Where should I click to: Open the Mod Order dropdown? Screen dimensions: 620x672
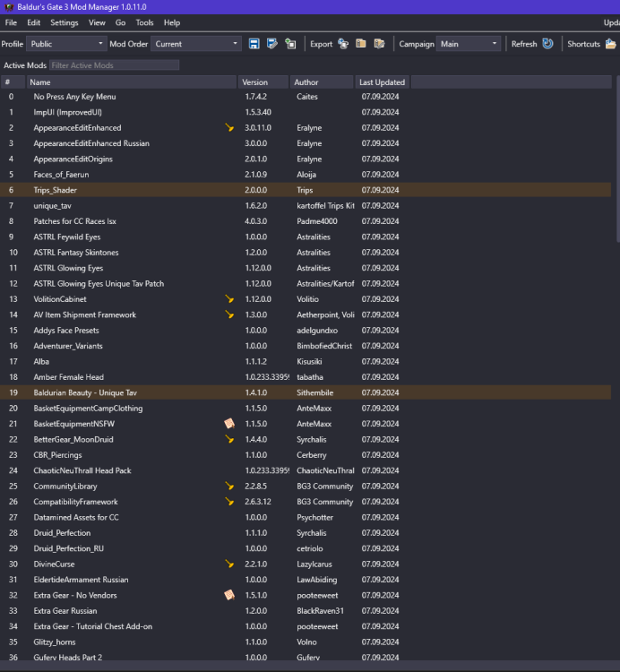coord(196,44)
